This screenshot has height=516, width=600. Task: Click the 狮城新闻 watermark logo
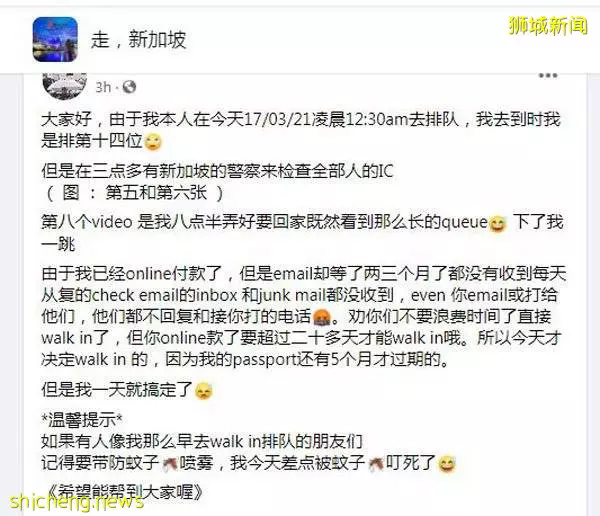coord(548,26)
